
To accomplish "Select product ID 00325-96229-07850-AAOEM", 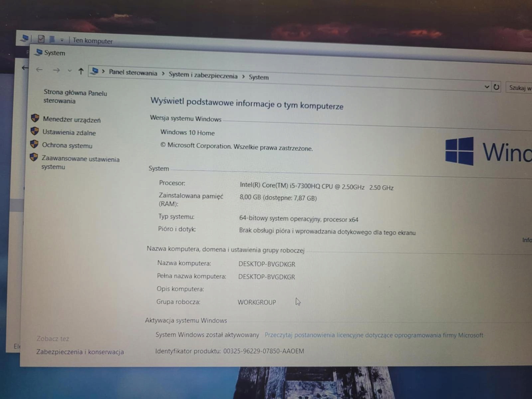I will (264, 351).
